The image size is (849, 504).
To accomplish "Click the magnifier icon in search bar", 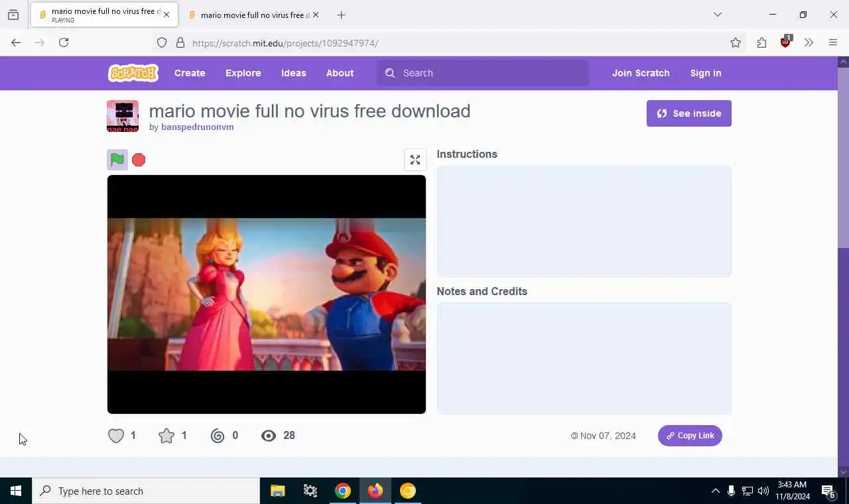I will [x=390, y=73].
